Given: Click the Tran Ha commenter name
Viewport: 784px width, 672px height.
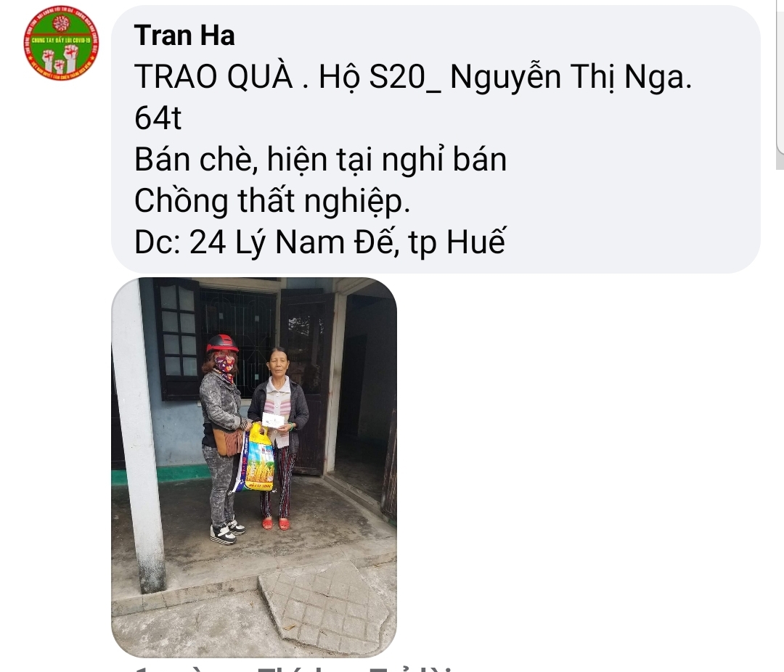Looking at the screenshot, I should pyautogui.click(x=184, y=36).
